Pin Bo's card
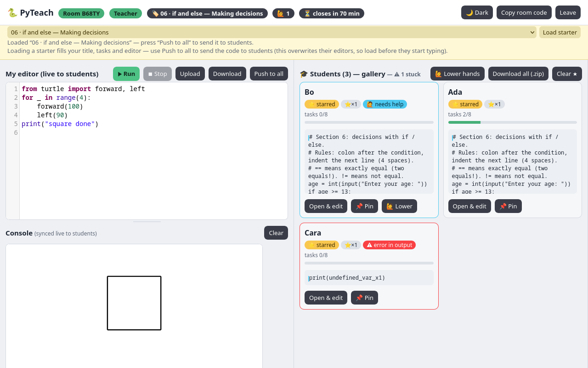 [364, 206]
